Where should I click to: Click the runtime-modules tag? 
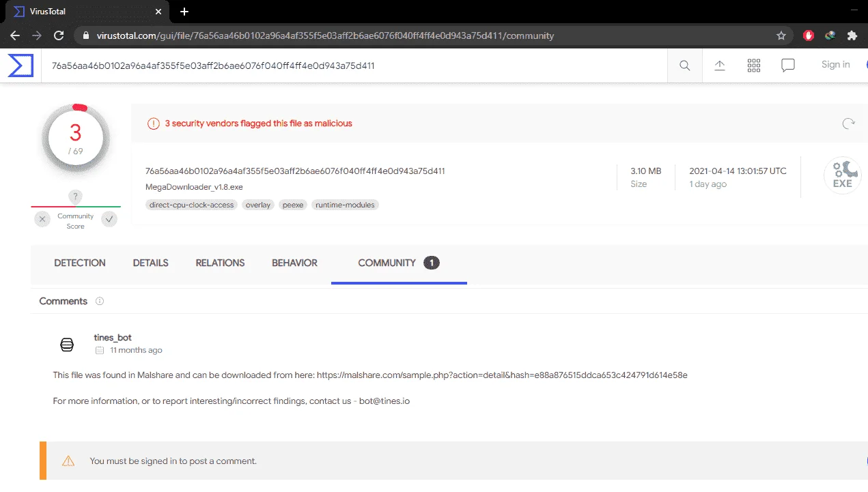[345, 205]
